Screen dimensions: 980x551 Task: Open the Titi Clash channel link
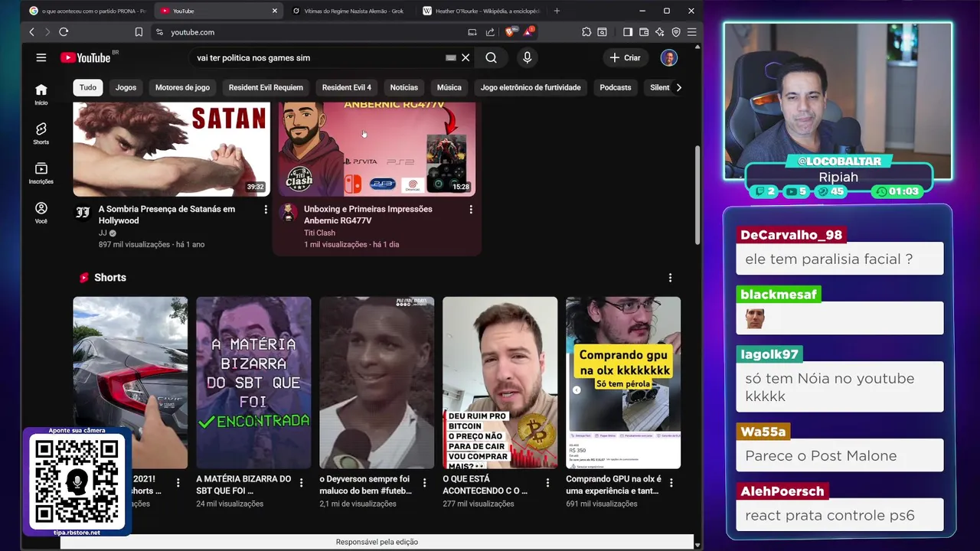point(319,233)
